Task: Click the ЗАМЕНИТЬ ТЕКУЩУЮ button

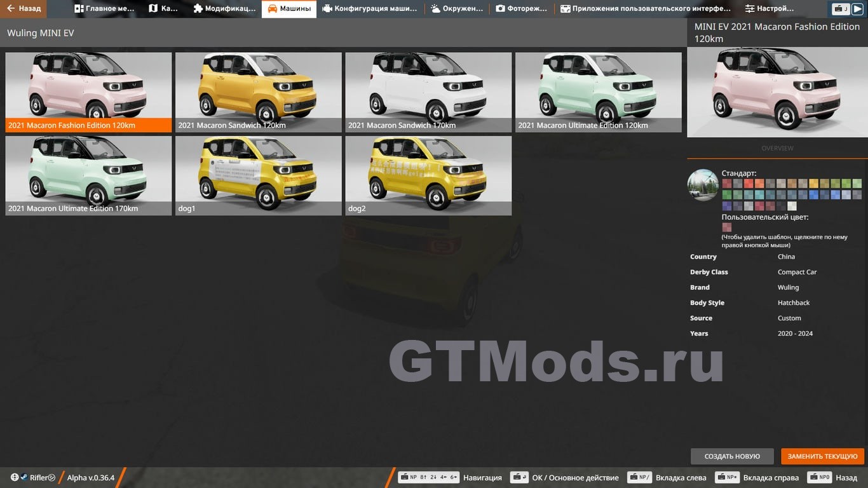Action: pos(822,456)
